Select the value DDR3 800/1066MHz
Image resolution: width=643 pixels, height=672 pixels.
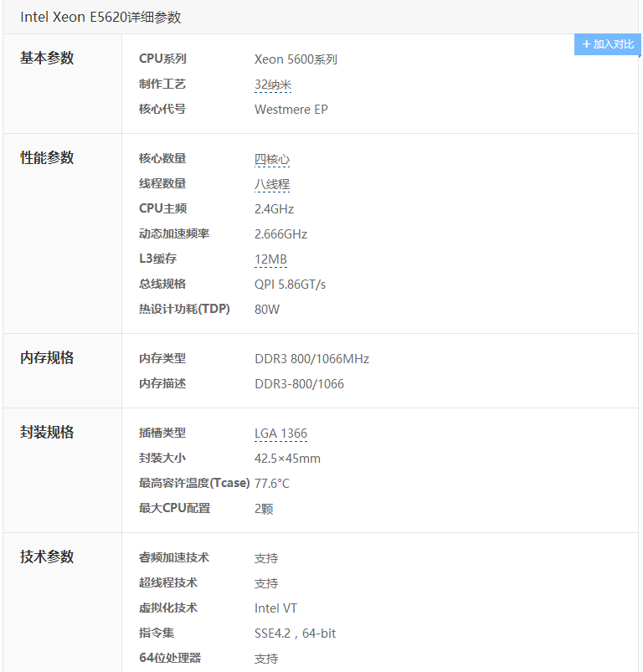[311, 359]
